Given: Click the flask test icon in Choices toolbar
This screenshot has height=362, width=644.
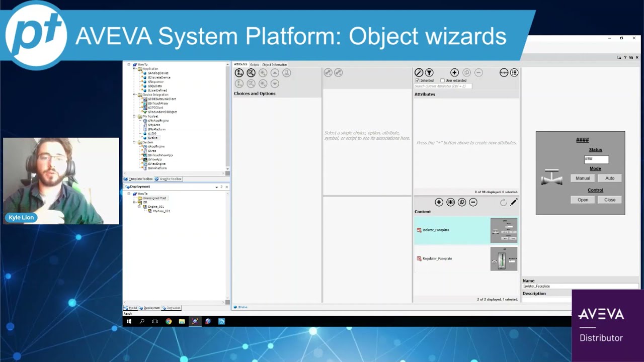Looking at the screenshot, I should click(x=286, y=73).
